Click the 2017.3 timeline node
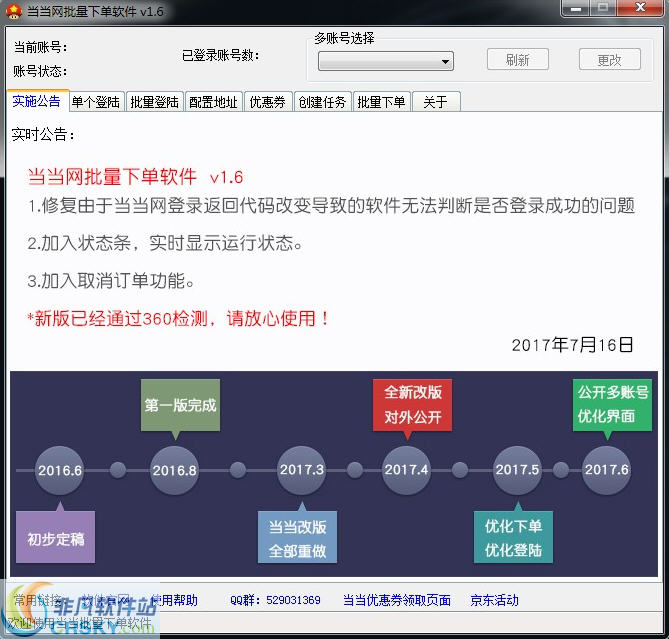 [302, 470]
